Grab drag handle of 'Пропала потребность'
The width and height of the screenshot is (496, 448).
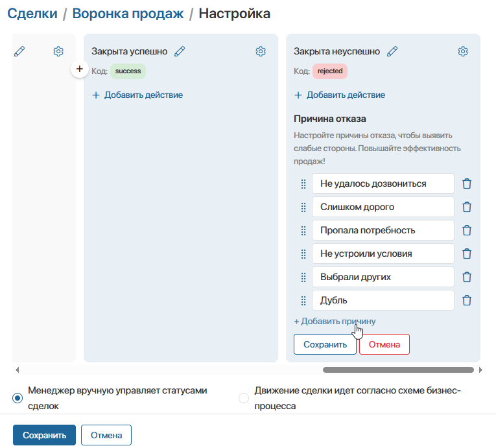coord(303,231)
